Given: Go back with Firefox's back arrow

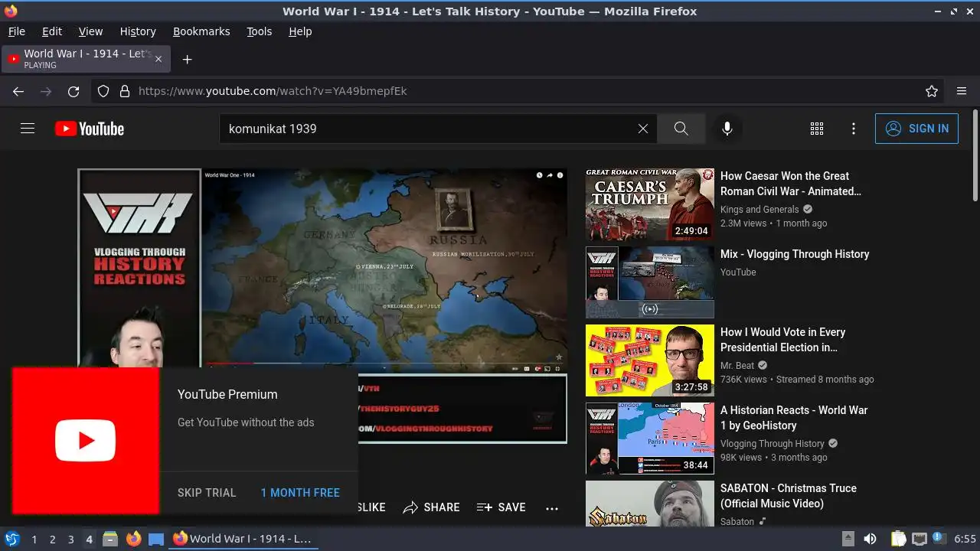Looking at the screenshot, I should [x=18, y=91].
